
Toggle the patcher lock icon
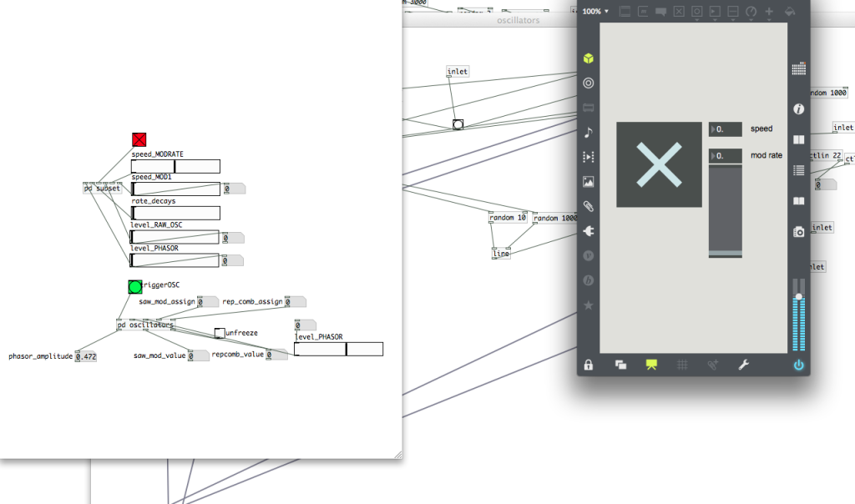(x=589, y=365)
